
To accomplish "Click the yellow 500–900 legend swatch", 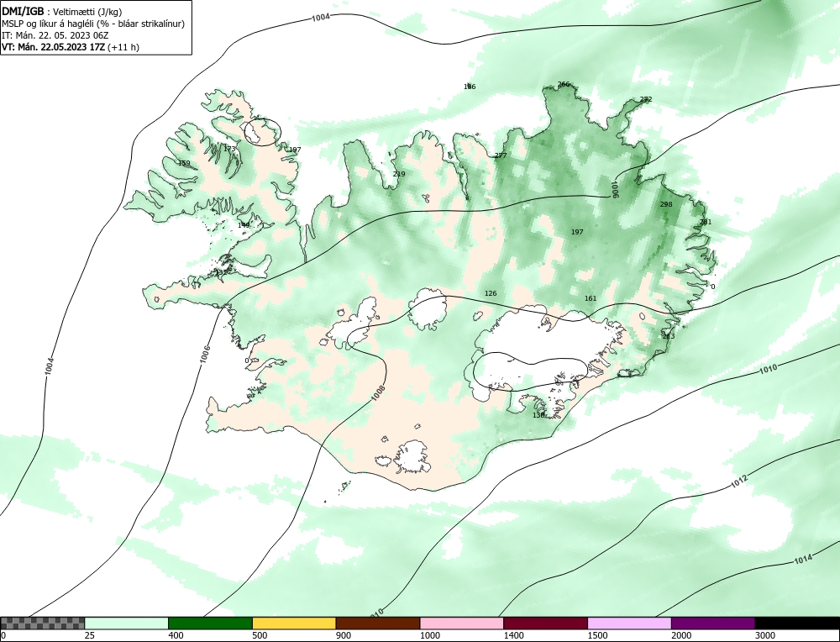I will (294, 624).
